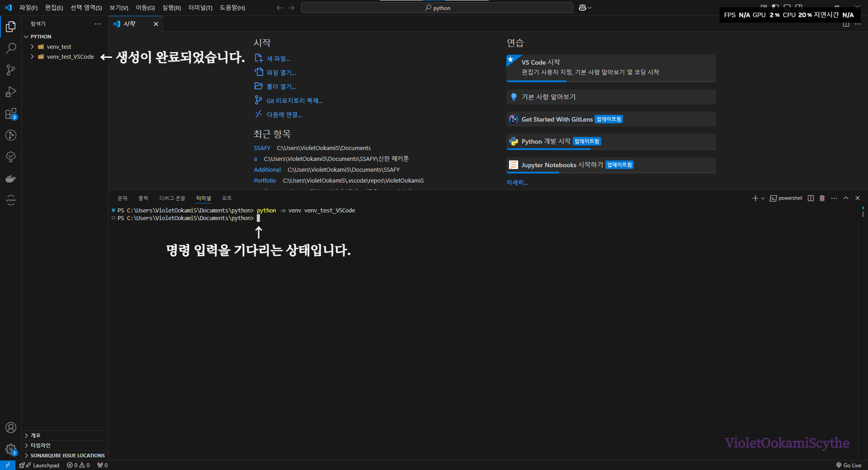
Task: Expand the venv_test folder
Action: [65, 47]
